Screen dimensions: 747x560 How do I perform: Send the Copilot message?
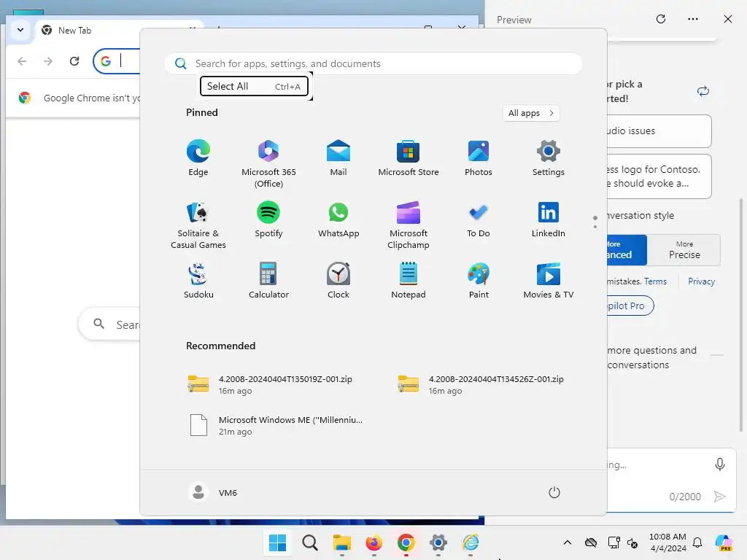coord(720,497)
